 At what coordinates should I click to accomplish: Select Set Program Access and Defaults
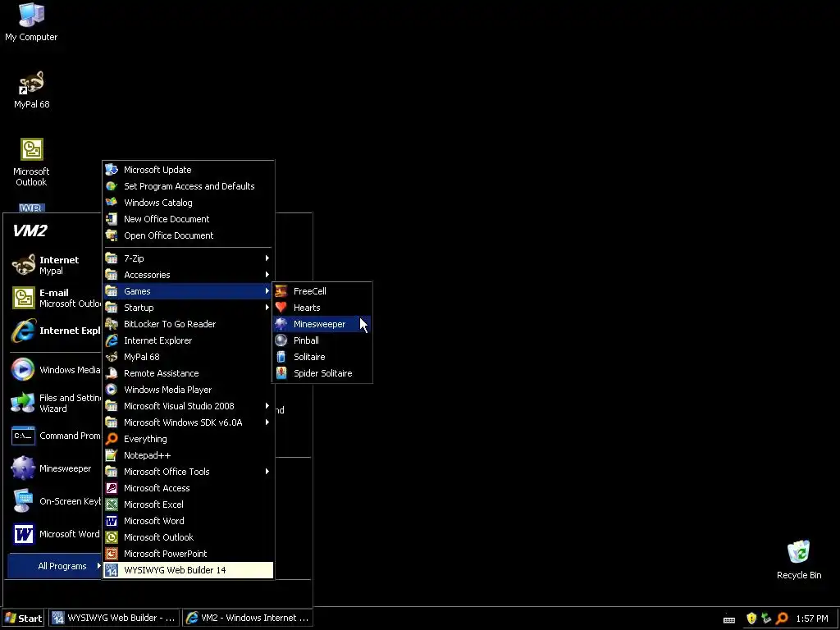[188, 186]
